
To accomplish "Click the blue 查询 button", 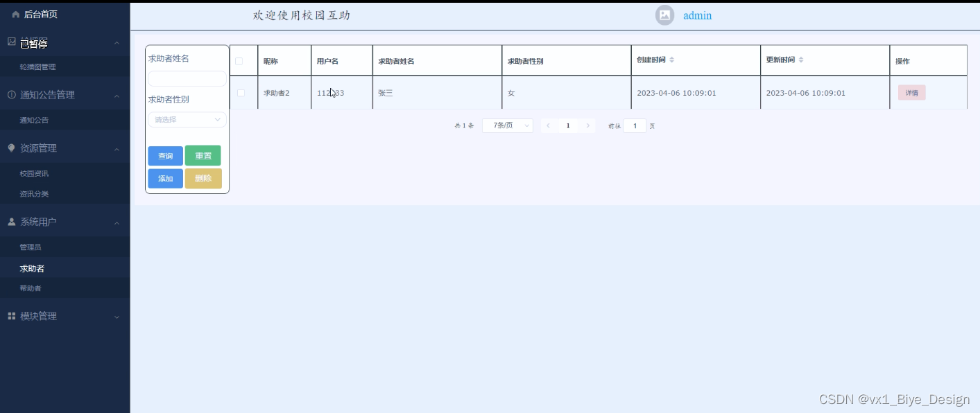I will (x=166, y=156).
